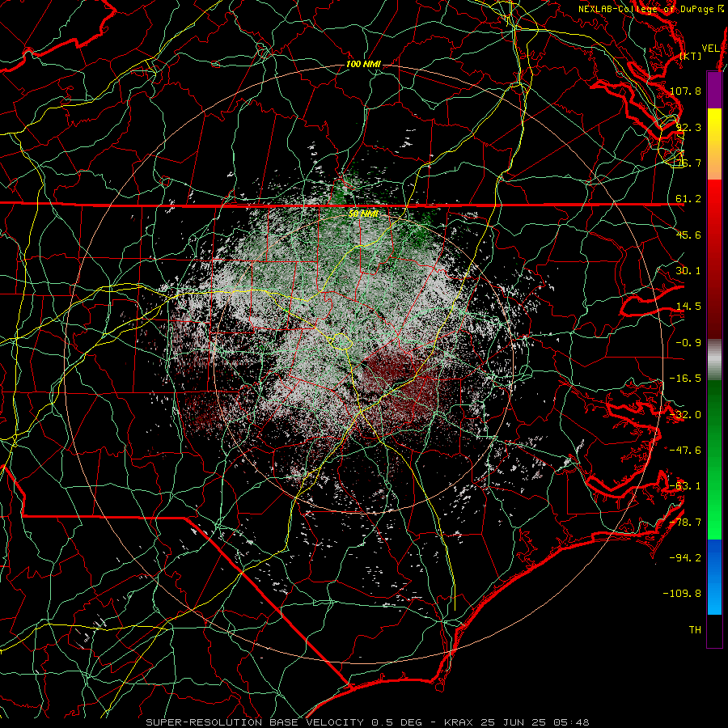728x728 pixels.
Task: Click the 107.8 velocity scale value
Action: (685, 91)
